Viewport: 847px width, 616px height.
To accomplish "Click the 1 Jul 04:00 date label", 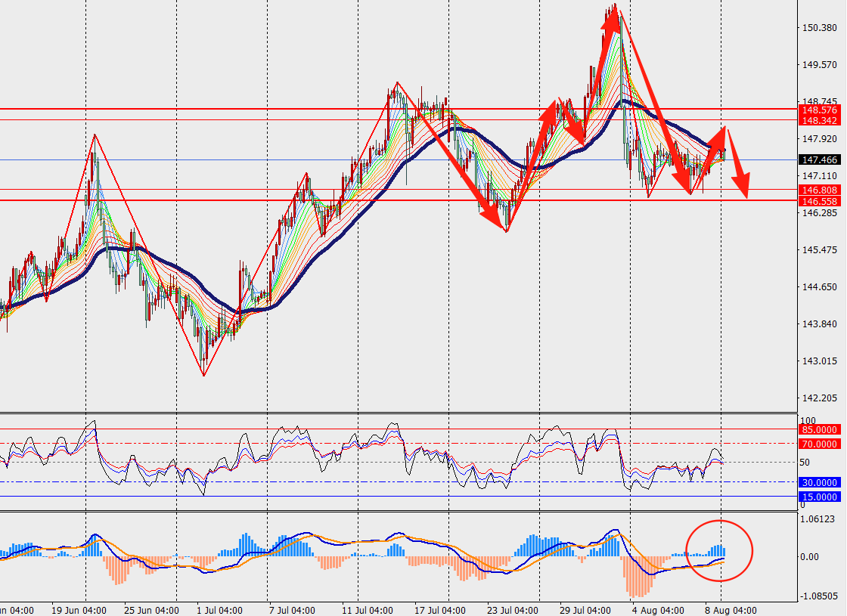I will click(x=220, y=611).
